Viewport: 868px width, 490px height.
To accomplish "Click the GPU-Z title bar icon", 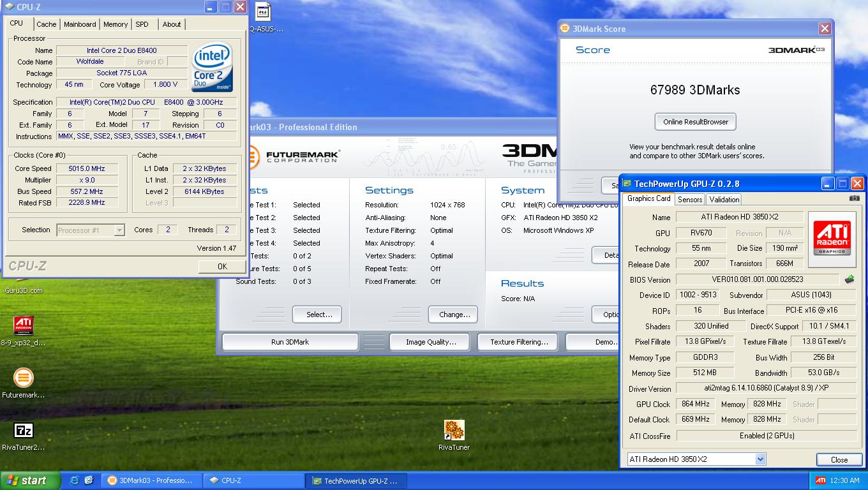I will [627, 184].
